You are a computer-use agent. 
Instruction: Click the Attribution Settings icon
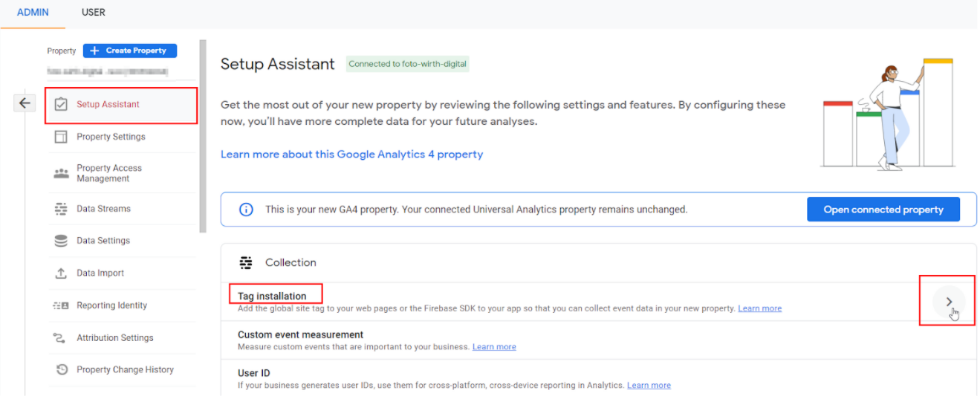62,337
